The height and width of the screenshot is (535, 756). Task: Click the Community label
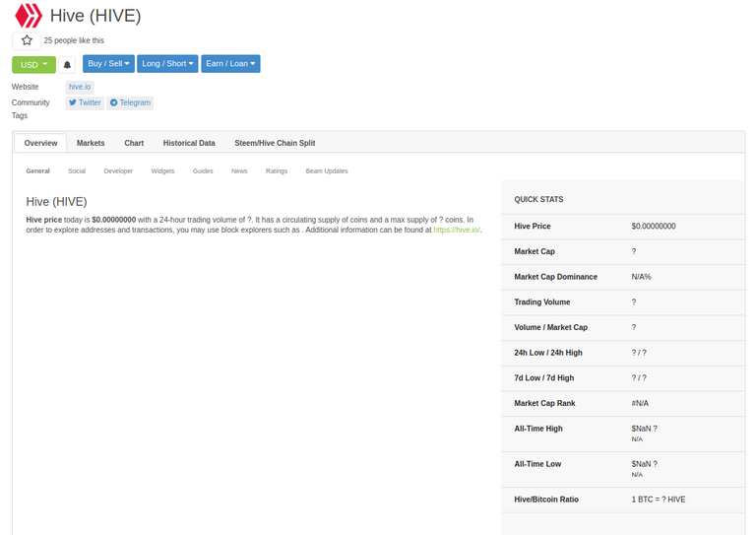31,102
